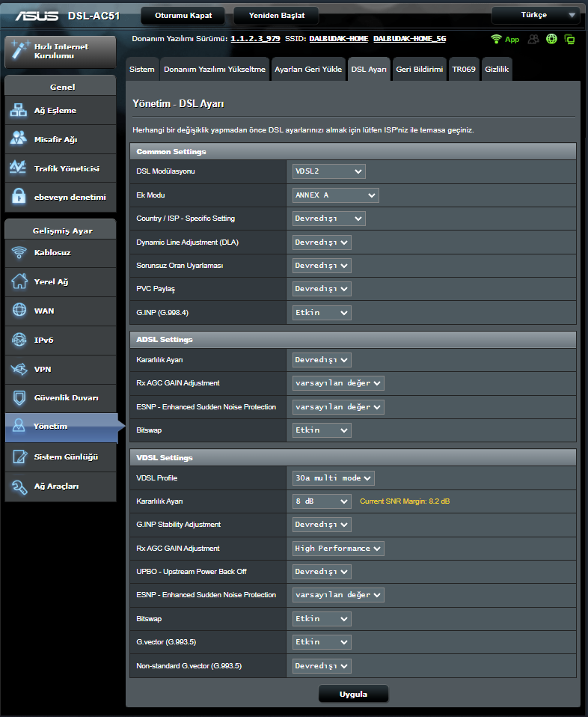This screenshot has width=588, height=717.
Task: Open Dynamic Line Adjustment (DLA) dropdown
Action: 322,242
